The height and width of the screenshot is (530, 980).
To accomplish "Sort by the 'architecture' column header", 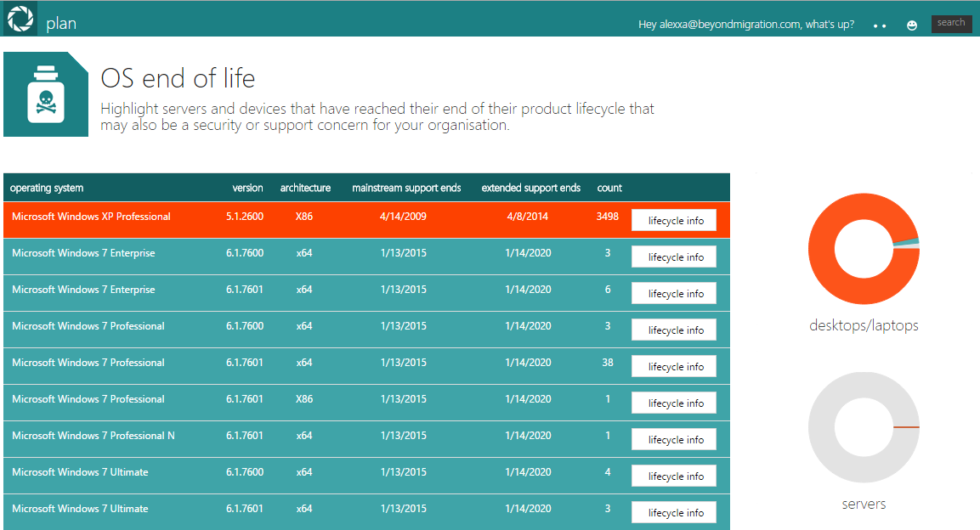I will coord(305,188).
